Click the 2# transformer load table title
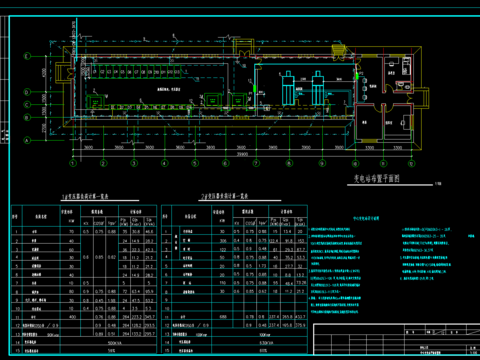Image resolution: width=480 pixels, height=360 pixels. [x=225, y=197]
